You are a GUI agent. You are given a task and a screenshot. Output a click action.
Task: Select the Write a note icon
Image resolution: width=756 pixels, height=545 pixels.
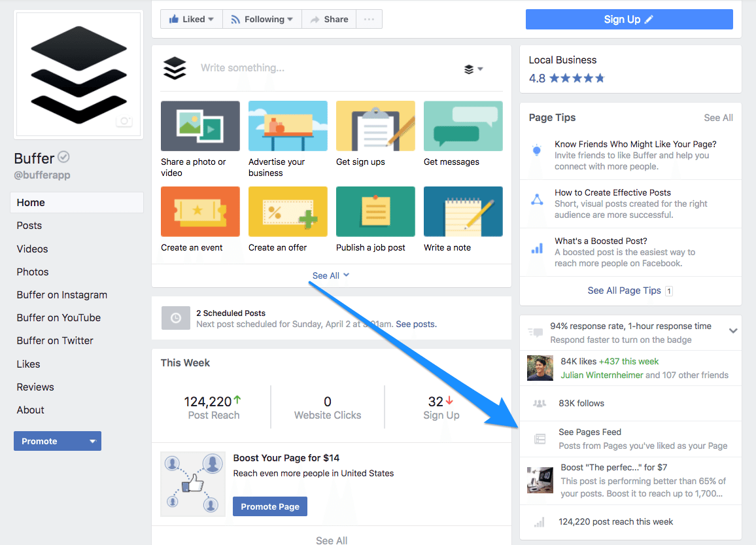point(463,211)
